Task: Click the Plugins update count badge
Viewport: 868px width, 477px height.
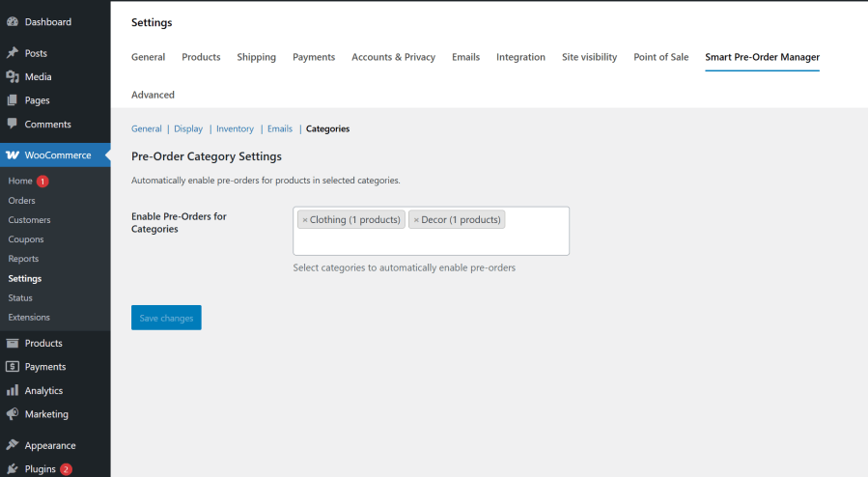Action: (66, 469)
